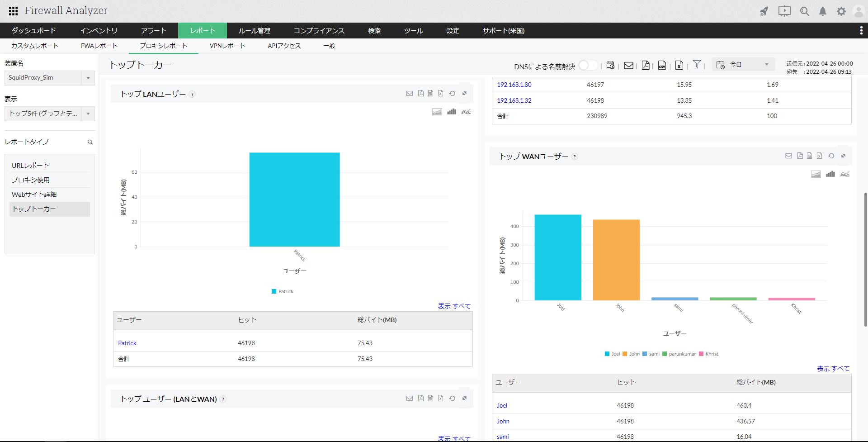Export the report as CSV from the top toolbar
This screenshot has width=868, height=442.
(x=662, y=66)
